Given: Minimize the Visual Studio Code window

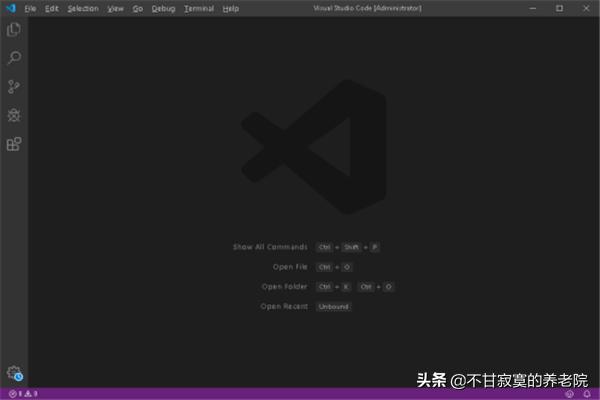Looking at the screenshot, I should (533, 8).
